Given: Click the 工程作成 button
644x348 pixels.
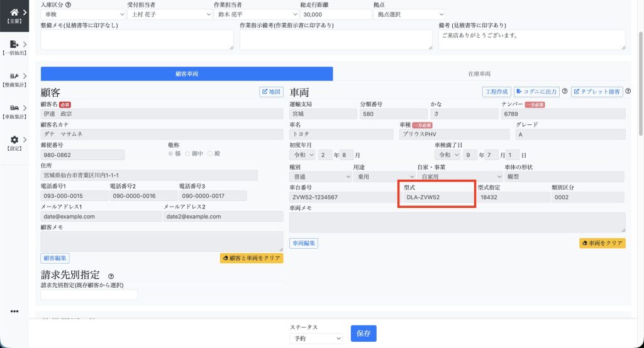Looking at the screenshot, I should pos(496,92).
